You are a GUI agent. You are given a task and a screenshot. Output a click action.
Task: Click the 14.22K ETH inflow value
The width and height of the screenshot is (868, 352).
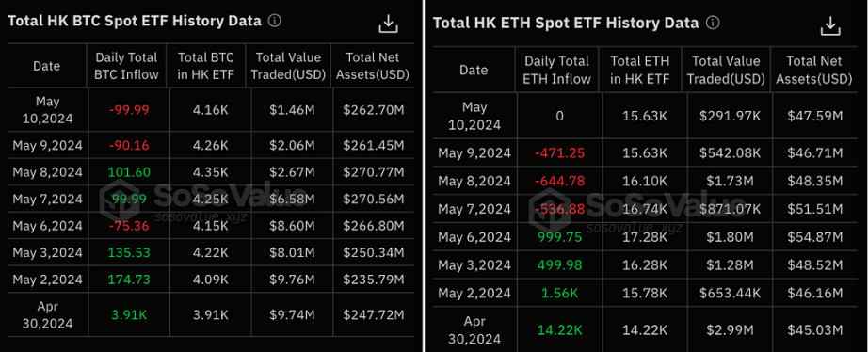tap(559, 329)
